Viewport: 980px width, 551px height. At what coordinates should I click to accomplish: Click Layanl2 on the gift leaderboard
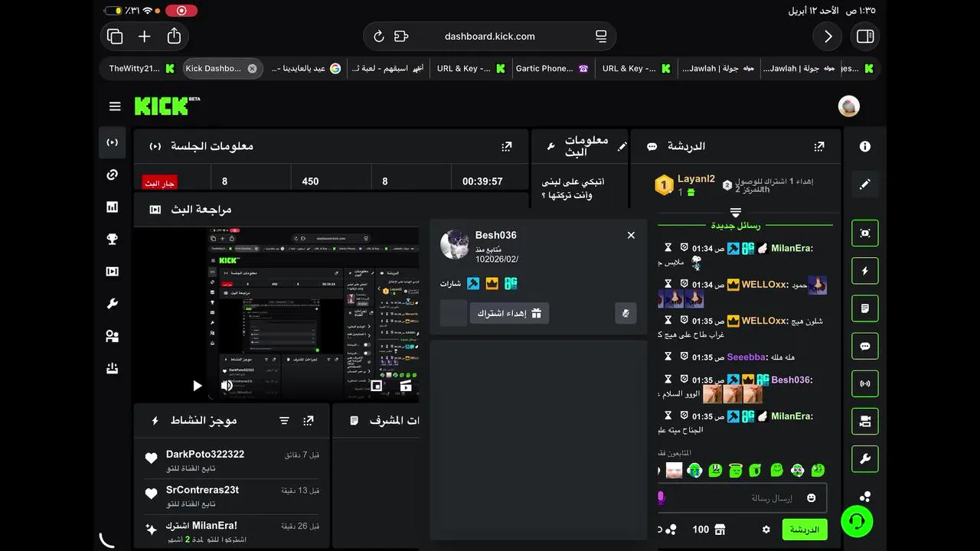click(696, 179)
